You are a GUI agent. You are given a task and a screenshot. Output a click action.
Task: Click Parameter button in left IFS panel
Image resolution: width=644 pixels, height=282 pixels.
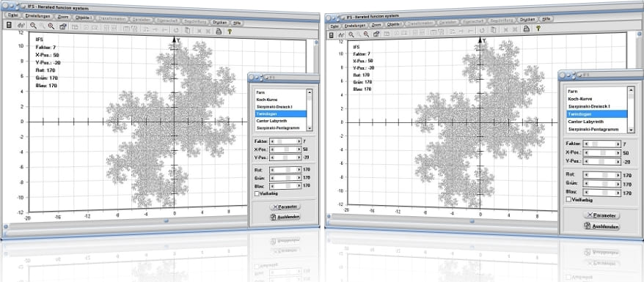[x=285, y=207]
